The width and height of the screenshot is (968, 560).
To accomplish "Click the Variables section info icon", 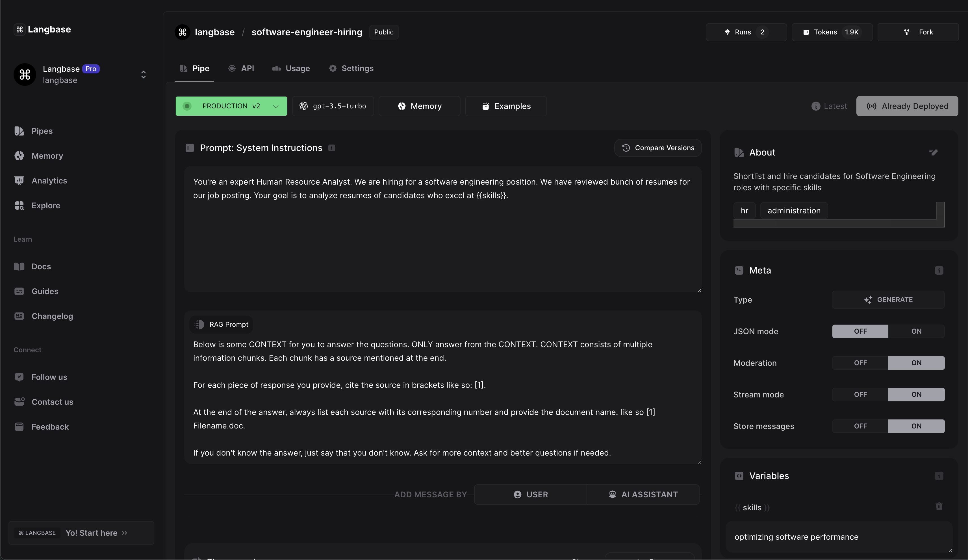I will point(939,476).
